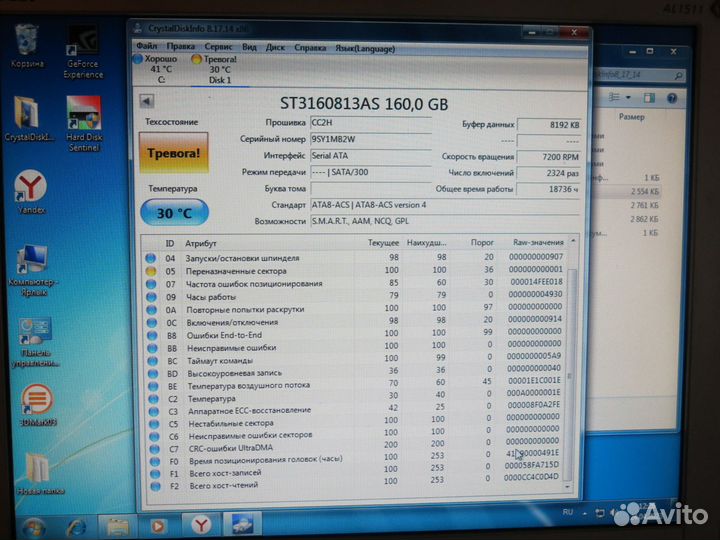Open File Explorer from the taskbar
Screen dimensions: 720x540
118,527
